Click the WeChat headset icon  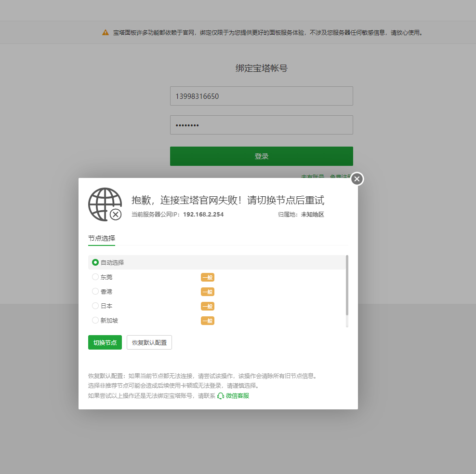click(221, 396)
